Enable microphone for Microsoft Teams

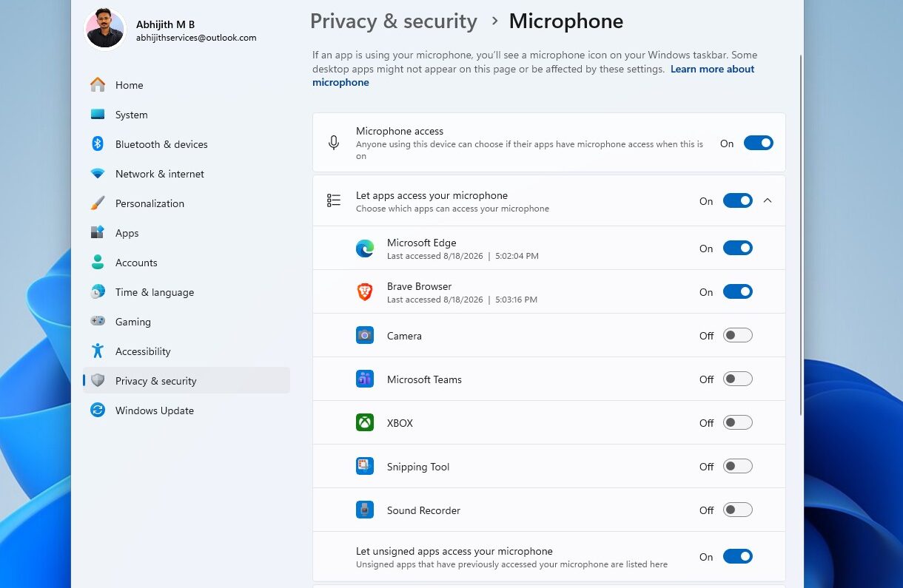[738, 379]
